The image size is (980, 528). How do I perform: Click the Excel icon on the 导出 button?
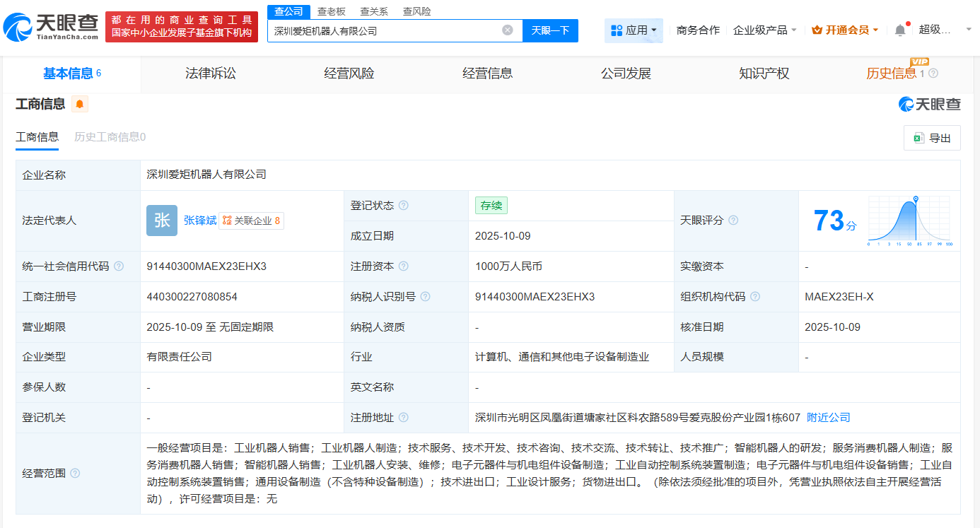pos(919,138)
